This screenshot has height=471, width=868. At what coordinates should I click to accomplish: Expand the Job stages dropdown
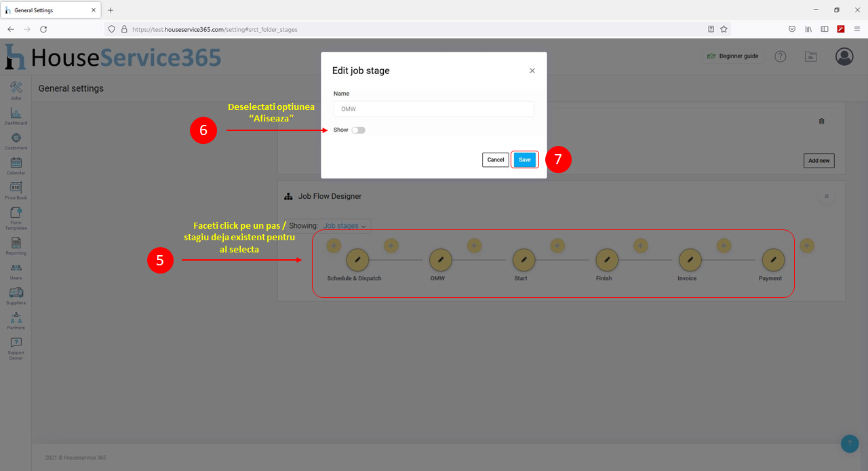click(344, 226)
